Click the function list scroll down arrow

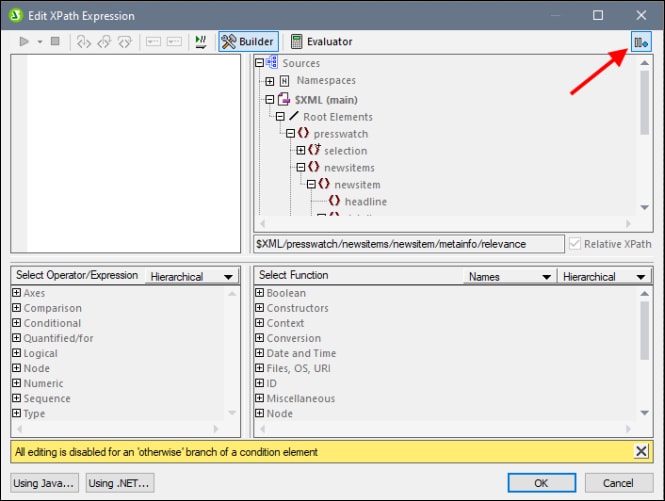point(645,413)
